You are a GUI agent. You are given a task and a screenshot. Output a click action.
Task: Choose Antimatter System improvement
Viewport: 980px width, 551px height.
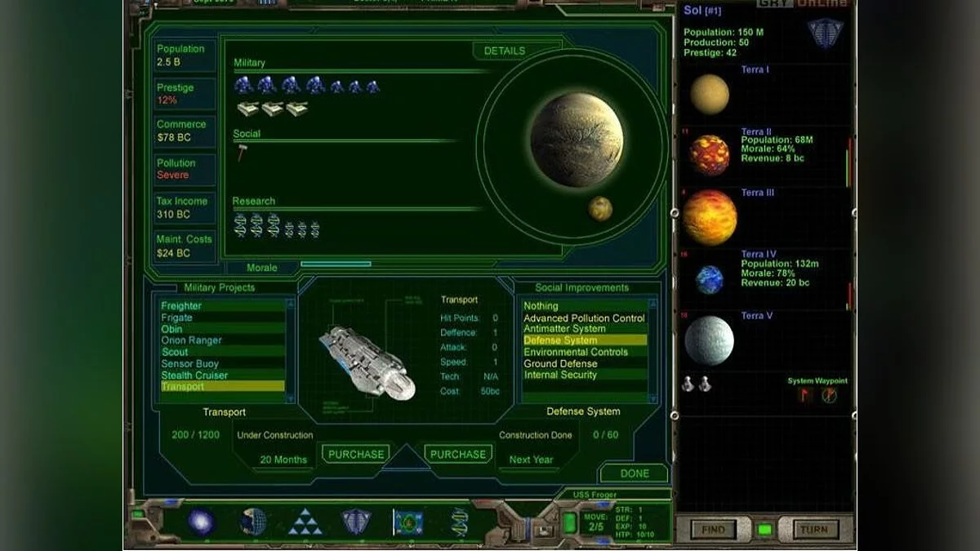[x=585, y=329]
